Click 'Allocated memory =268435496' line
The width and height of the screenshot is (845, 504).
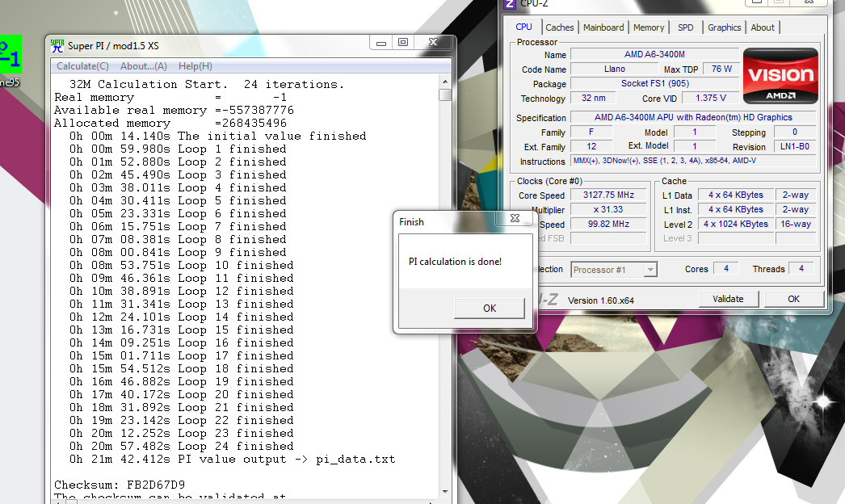click(170, 123)
